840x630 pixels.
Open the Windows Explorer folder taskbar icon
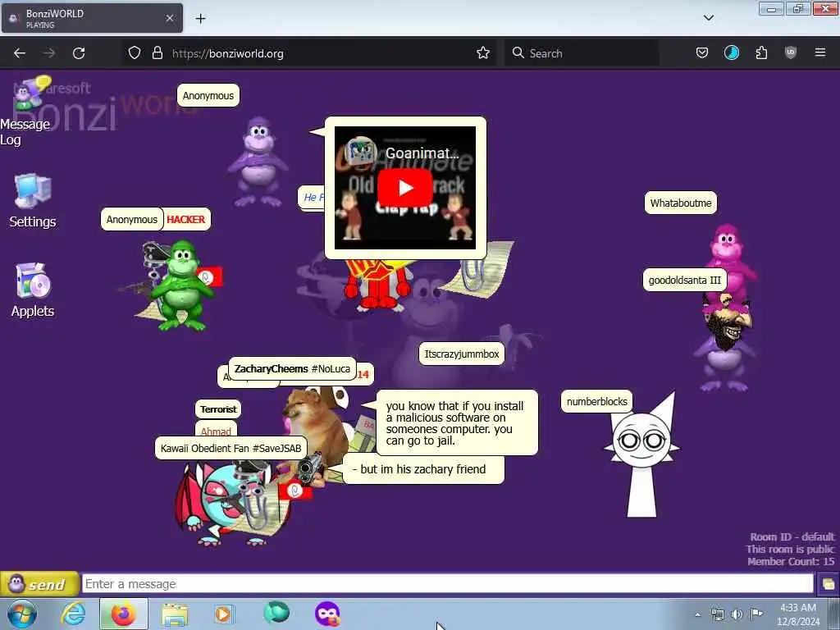click(175, 614)
